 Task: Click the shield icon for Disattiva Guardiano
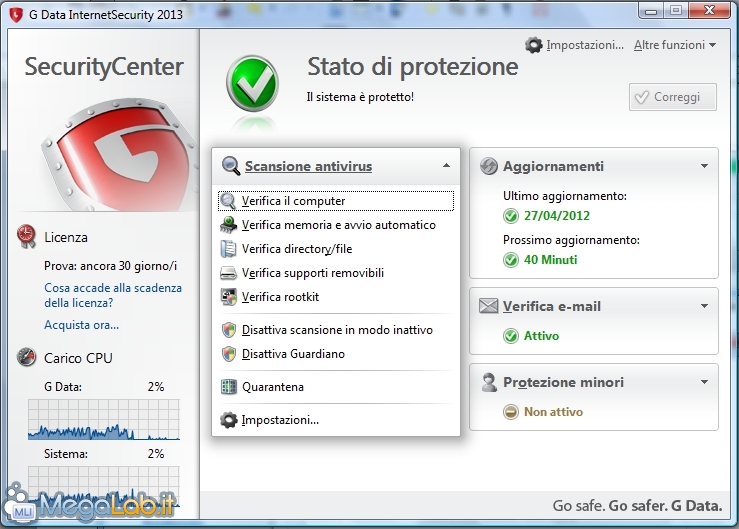tap(229, 354)
